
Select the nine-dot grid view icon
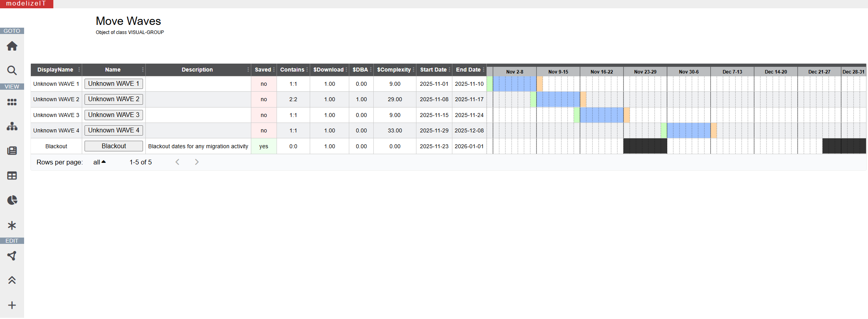[x=12, y=102]
